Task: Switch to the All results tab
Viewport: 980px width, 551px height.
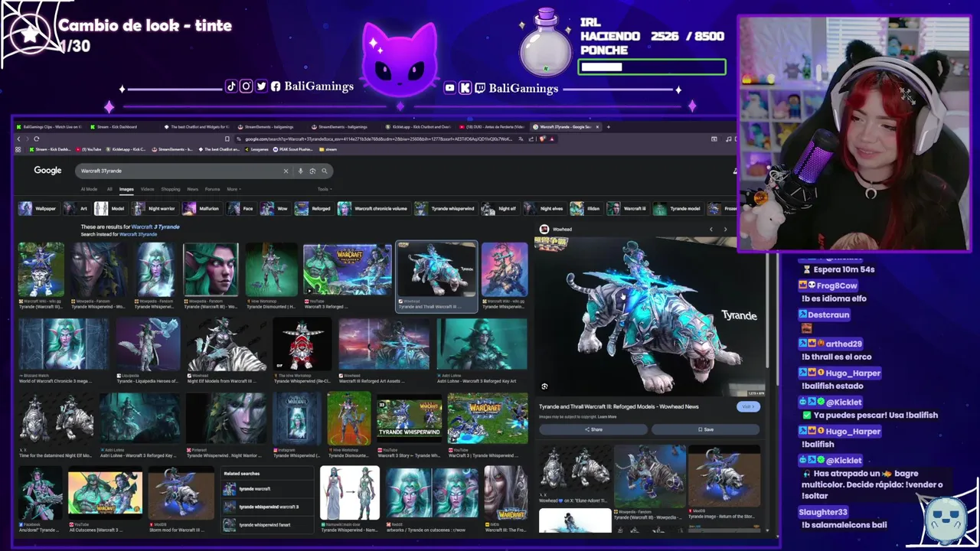Action: [x=109, y=189]
